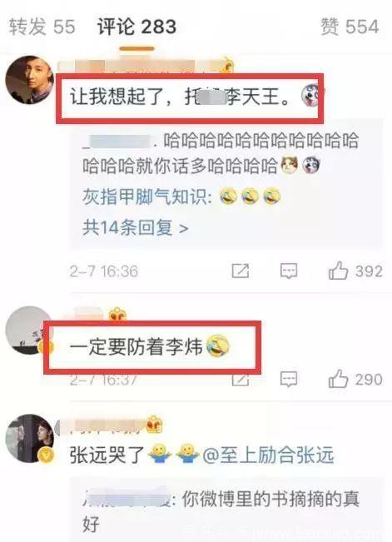Expand 共14条回复 replies
The image size is (392, 542).
tap(135, 227)
